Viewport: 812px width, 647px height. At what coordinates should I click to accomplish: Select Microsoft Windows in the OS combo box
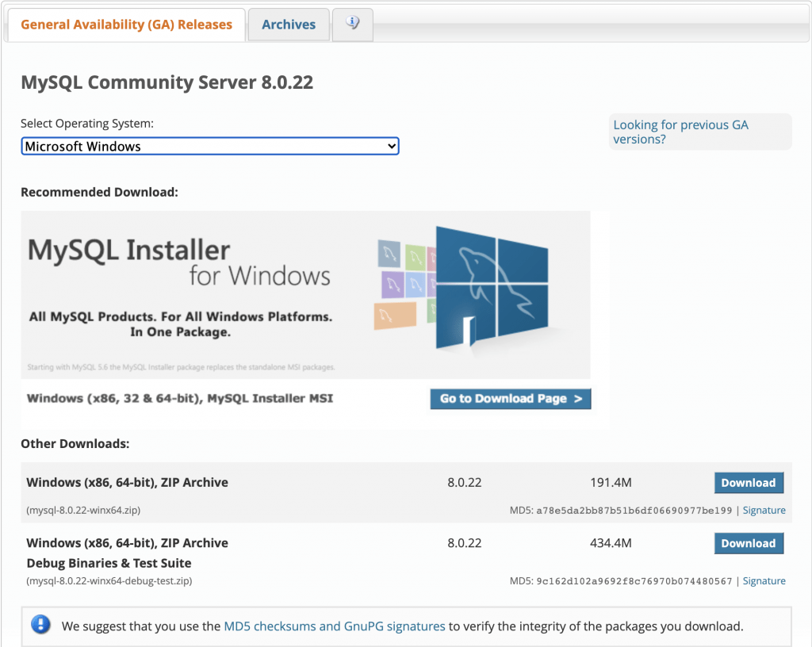(x=209, y=146)
